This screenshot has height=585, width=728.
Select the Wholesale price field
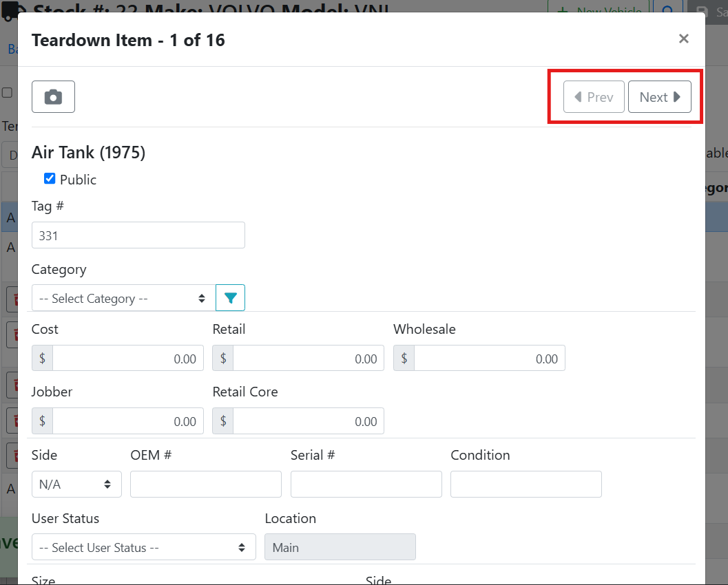[x=489, y=359]
